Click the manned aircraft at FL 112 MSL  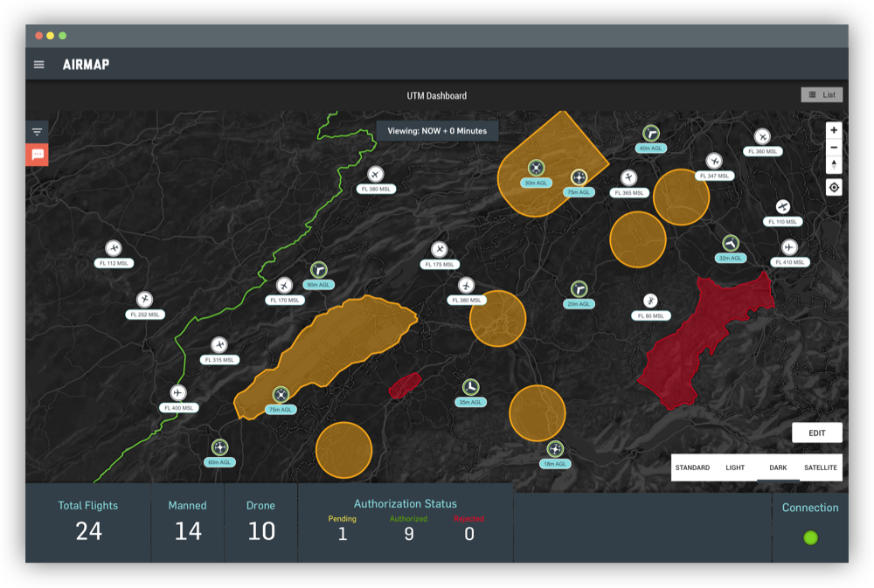(113, 249)
